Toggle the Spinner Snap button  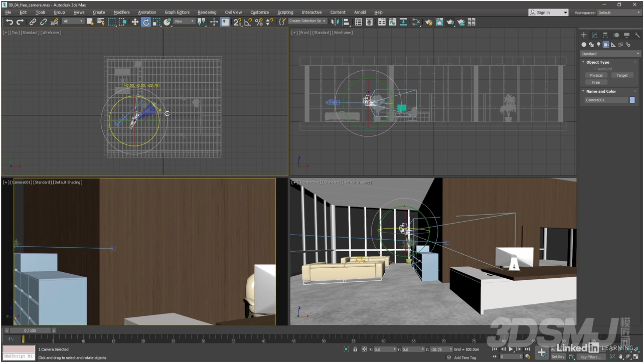(x=270, y=22)
